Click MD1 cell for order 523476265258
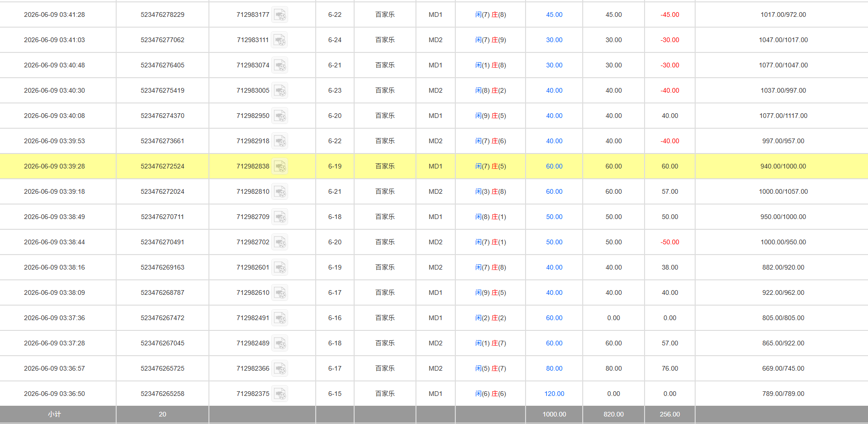868x424 pixels. pyautogui.click(x=436, y=394)
